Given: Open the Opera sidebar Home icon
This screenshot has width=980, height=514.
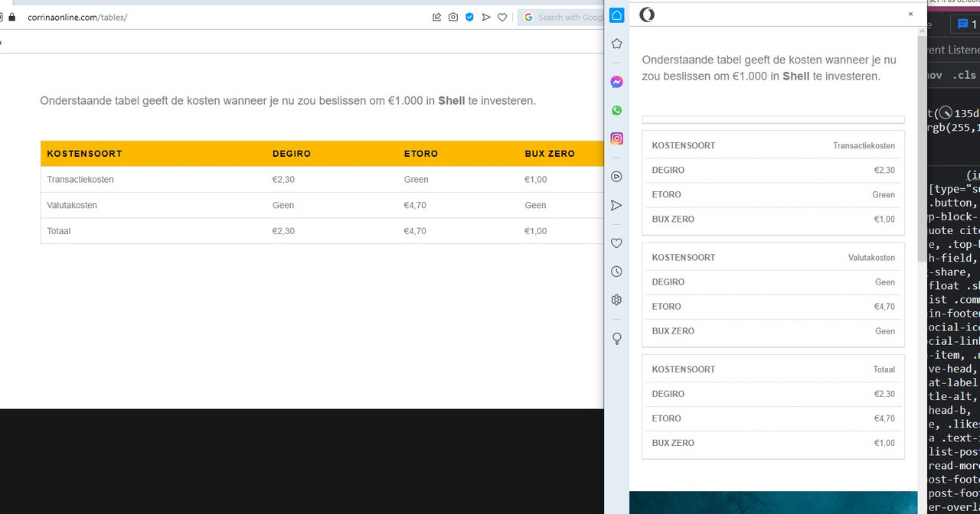Looking at the screenshot, I should click(616, 15).
